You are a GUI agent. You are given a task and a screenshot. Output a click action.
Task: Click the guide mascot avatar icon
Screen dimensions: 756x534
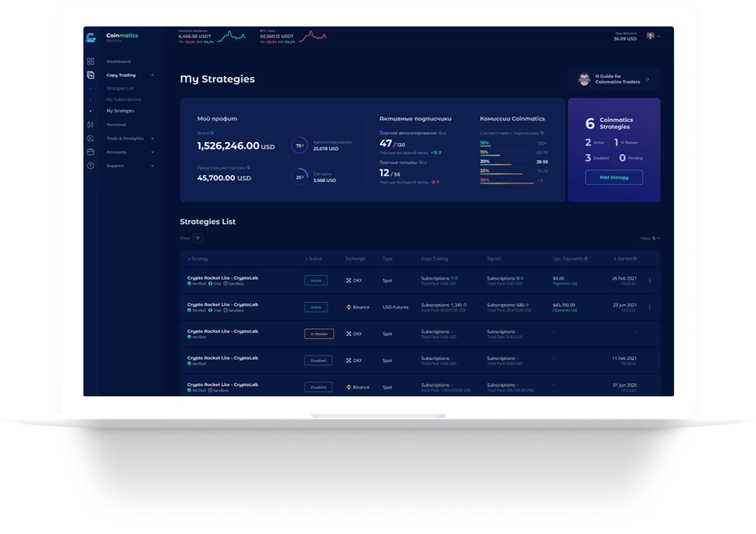(x=584, y=79)
